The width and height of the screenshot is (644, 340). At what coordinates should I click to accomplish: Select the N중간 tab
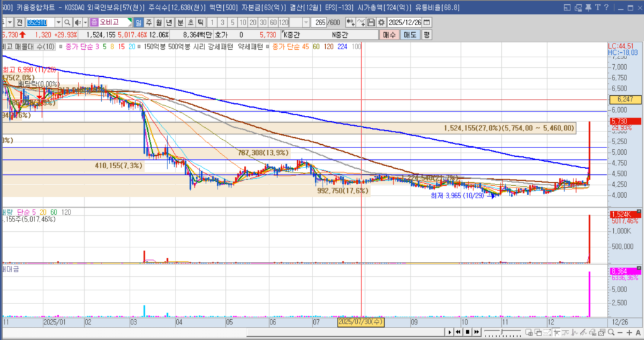tap(340, 35)
